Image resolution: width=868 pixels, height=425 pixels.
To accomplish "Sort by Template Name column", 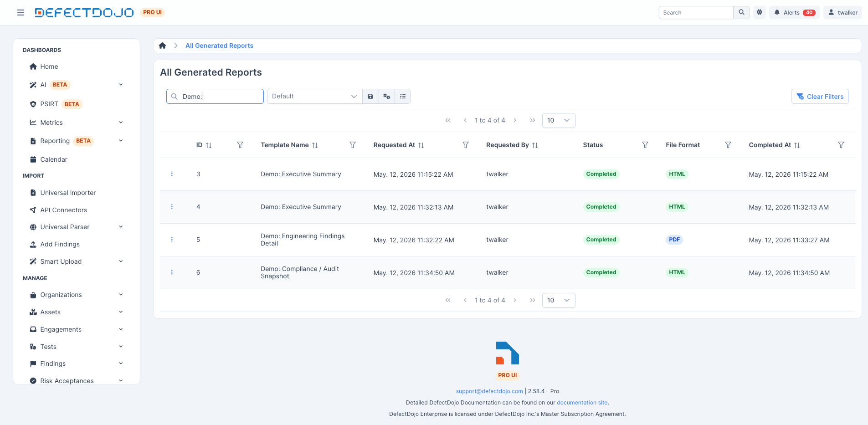I will click(x=315, y=145).
